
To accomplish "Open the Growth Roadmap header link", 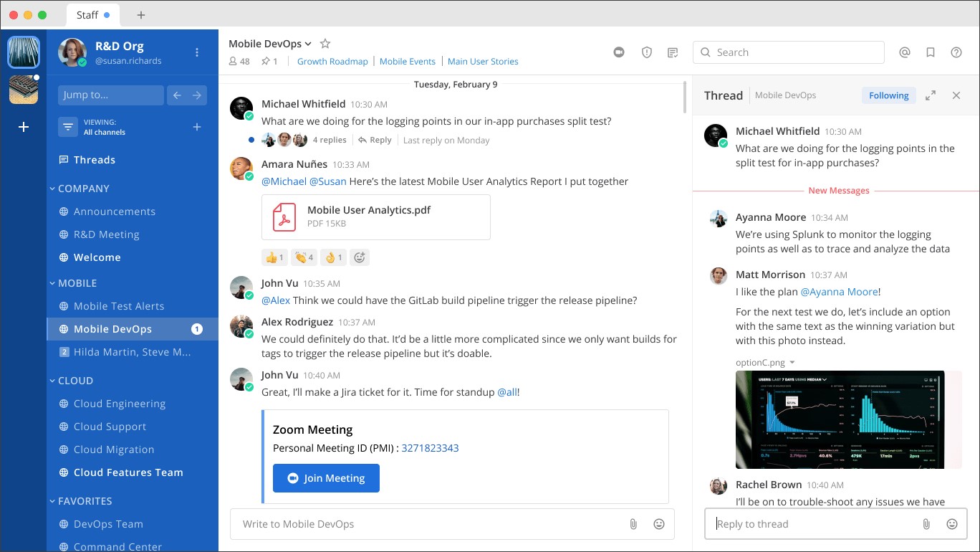I will click(332, 62).
